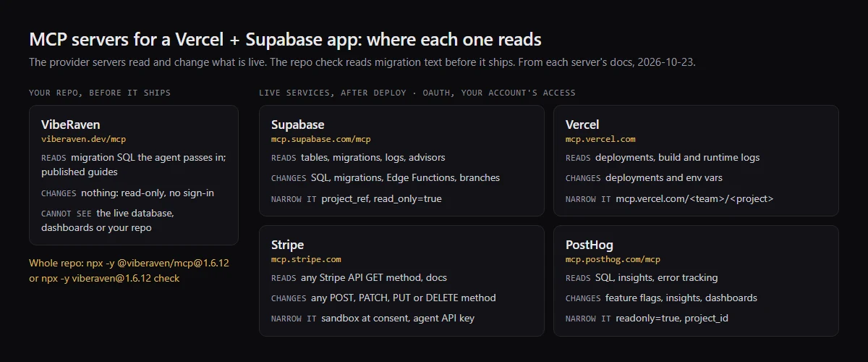Image resolution: width=868 pixels, height=362 pixels.
Task: Click 'npx -y viberaven@1.6.12 check' command
Action: pyautogui.click(x=111, y=278)
